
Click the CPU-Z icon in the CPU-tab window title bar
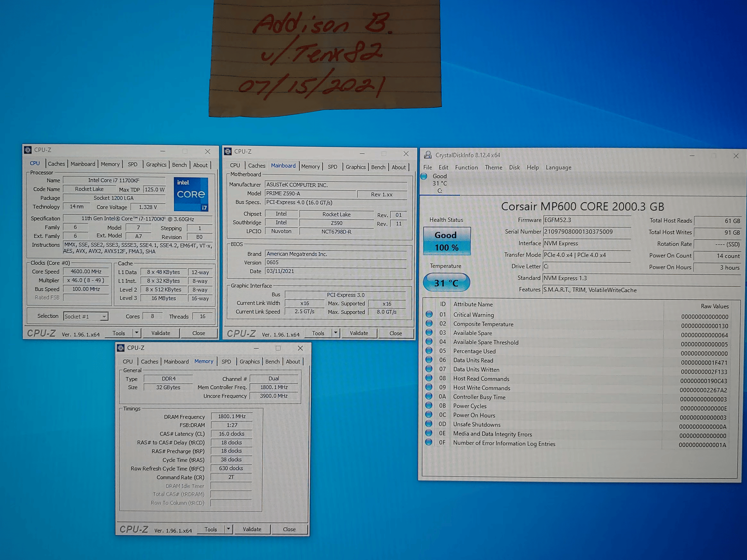pyautogui.click(x=27, y=150)
